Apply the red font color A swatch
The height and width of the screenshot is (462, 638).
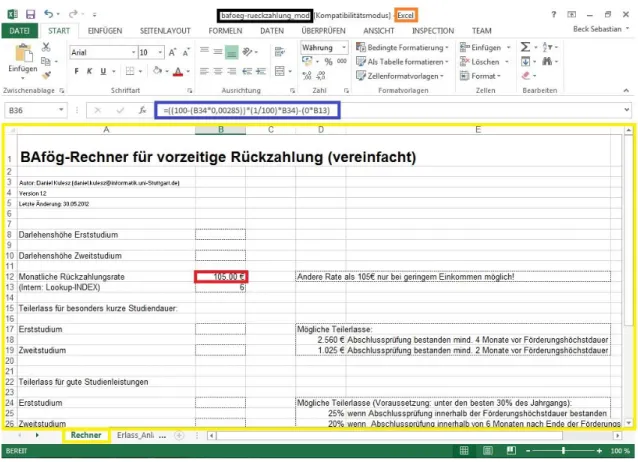click(x=178, y=72)
